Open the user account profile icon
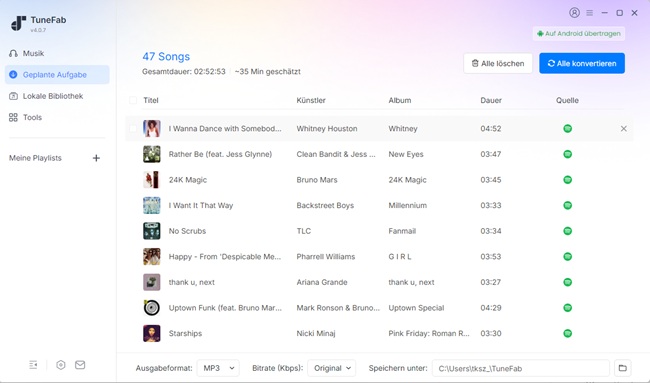 click(574, 13)
